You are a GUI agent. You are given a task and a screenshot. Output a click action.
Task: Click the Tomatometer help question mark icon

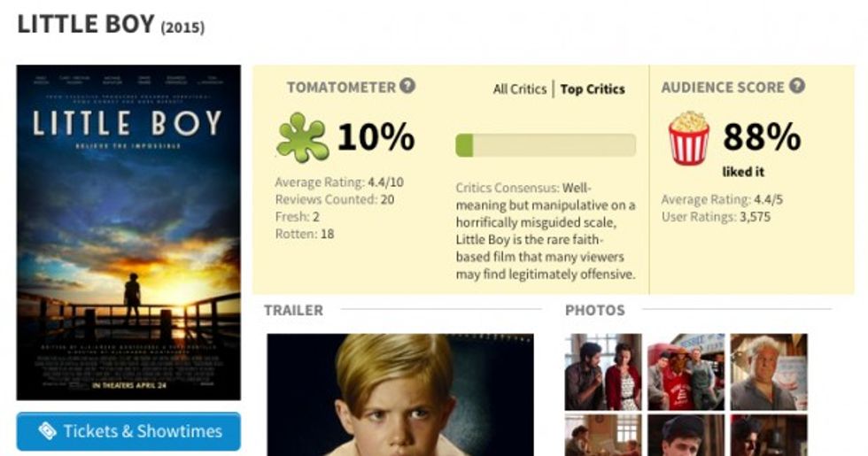point(407,86)
